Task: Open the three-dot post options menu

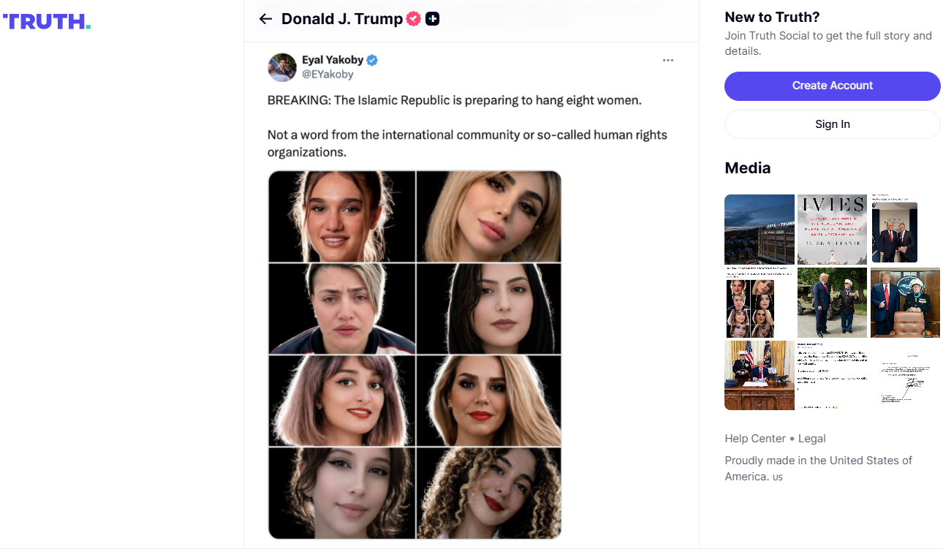Action: click(x=667, y=61)
